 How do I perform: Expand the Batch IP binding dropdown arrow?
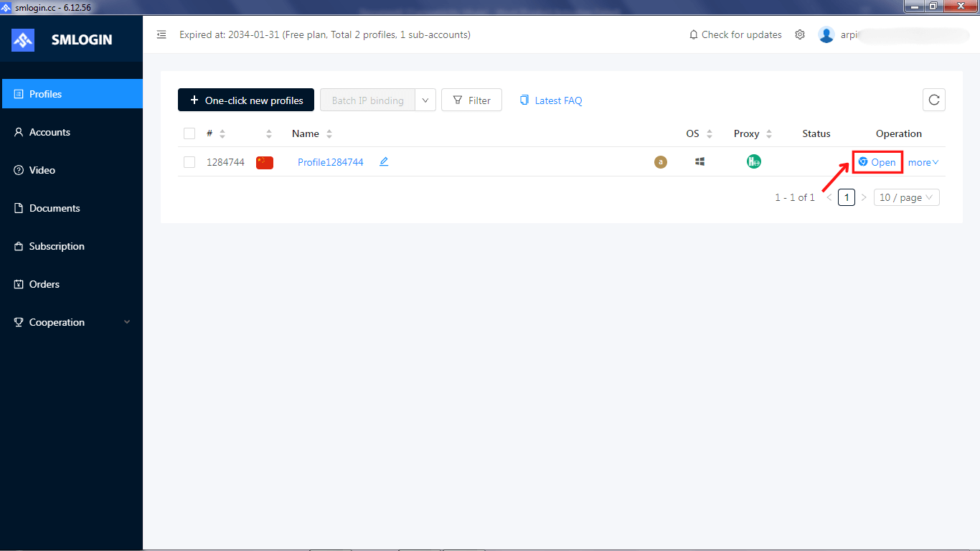point(426,100)
